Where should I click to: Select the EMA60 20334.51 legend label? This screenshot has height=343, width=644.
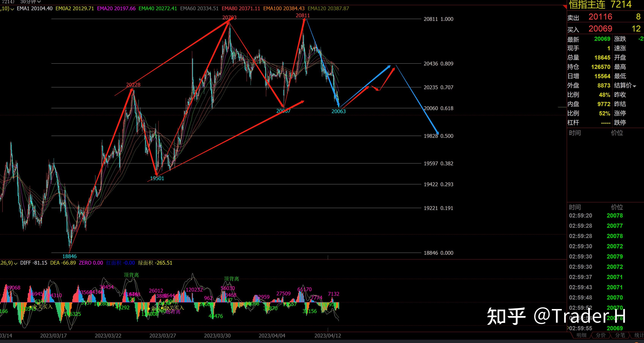click(199, 9)
